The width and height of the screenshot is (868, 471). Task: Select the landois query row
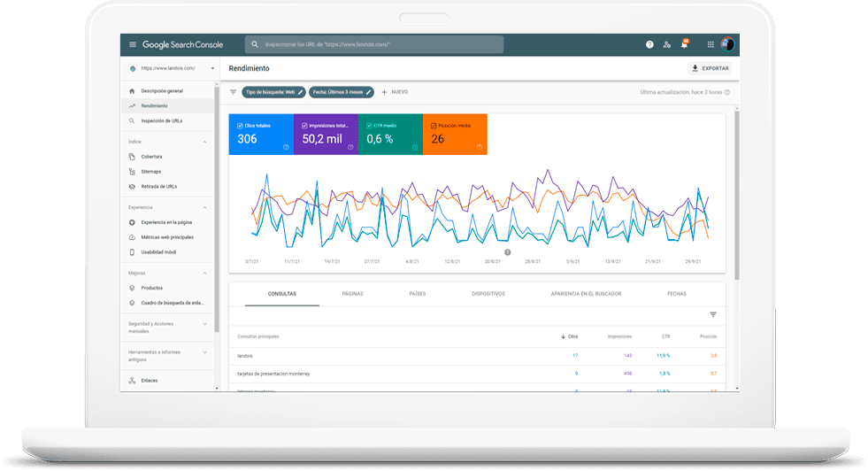point(477,356)
